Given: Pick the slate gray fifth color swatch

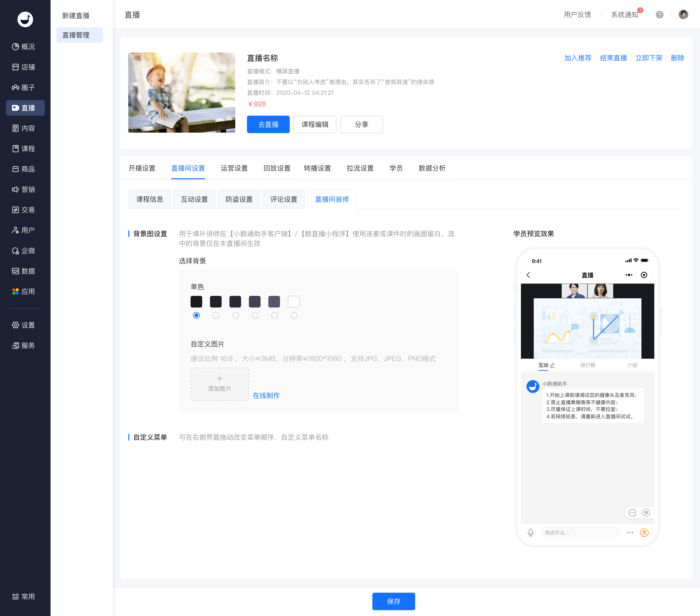Looking at the screenshot, I should coord(274,301).
